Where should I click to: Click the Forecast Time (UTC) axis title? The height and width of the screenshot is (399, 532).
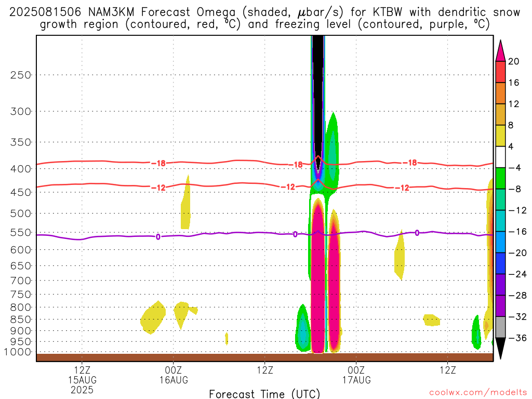pyautogui.click(x=264, y=394)
